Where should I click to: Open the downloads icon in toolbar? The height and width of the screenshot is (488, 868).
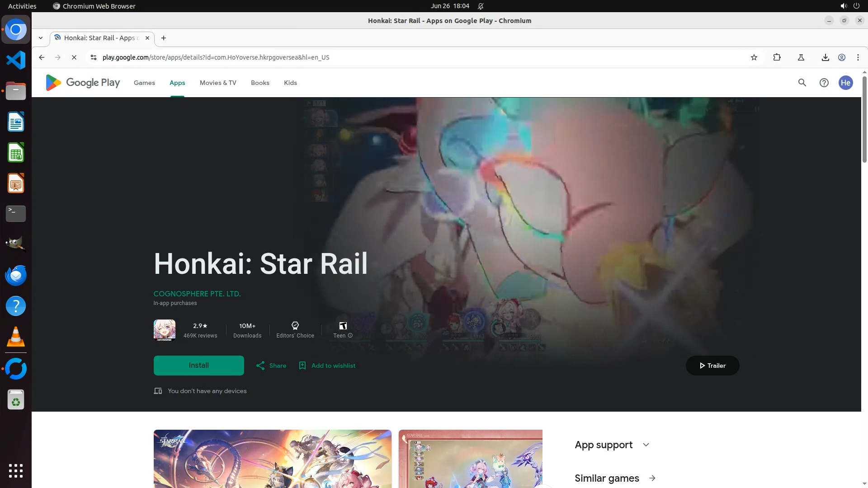825,57
